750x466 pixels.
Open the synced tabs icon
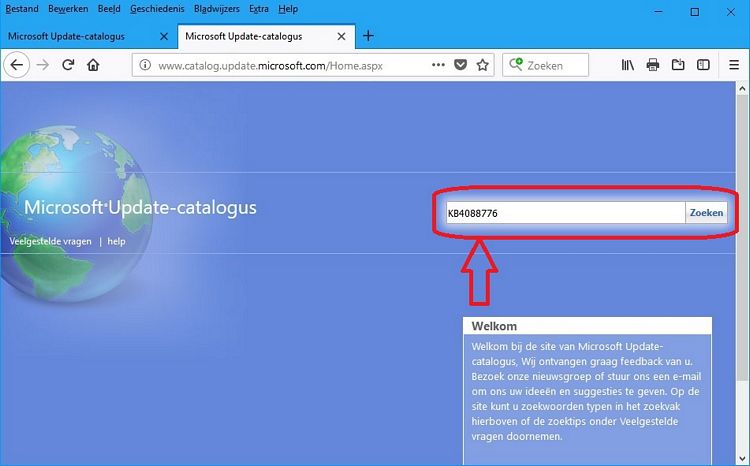click(678, 65)
